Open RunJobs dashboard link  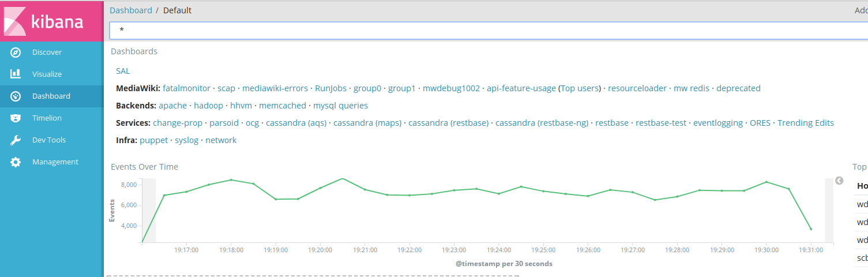coord(330,88)
